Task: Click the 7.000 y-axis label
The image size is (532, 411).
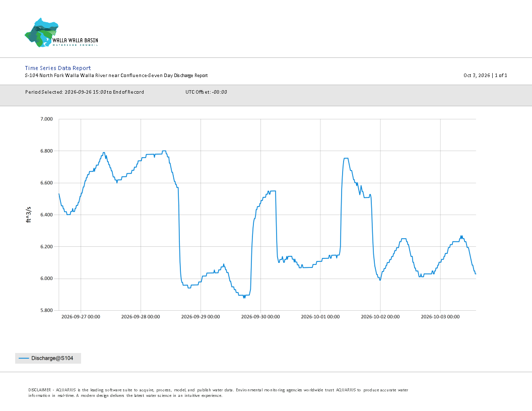Action: (x=46, y=119)
